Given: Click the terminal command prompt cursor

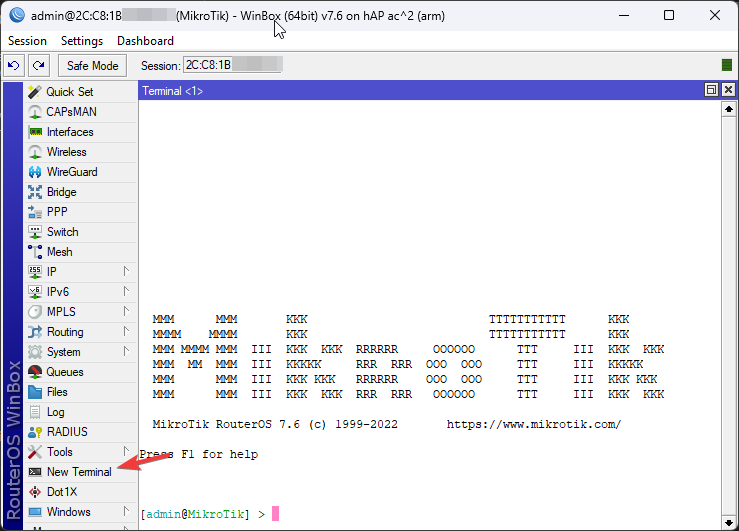Looking at the screenshot, I should (x=276, y=514).
